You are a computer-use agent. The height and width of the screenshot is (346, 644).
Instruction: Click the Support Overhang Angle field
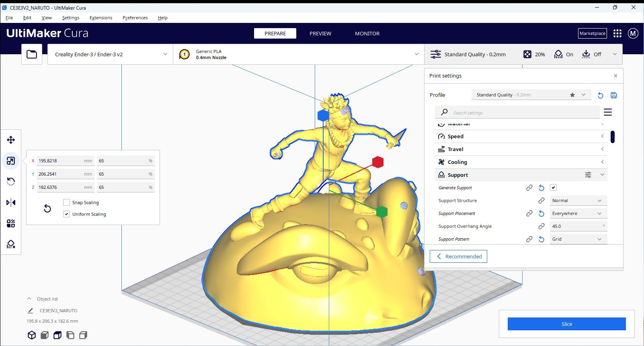click(x=578, y=226)
